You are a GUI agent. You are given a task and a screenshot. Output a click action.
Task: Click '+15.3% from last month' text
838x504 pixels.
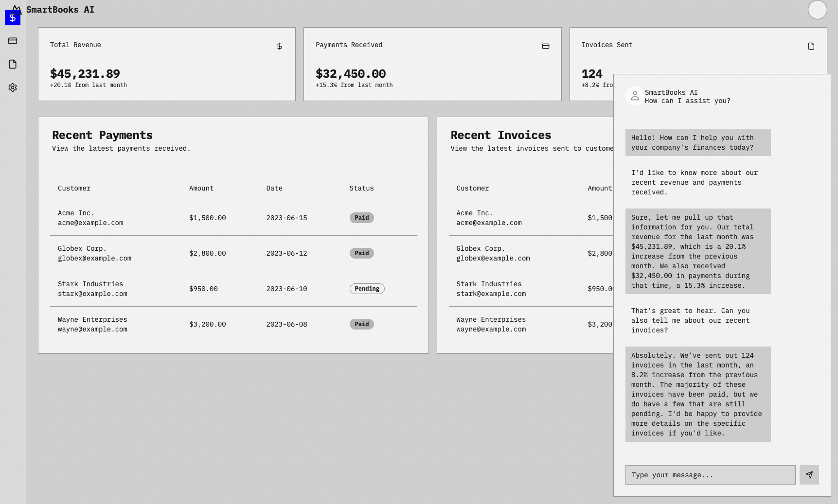[x=354, y=85]
